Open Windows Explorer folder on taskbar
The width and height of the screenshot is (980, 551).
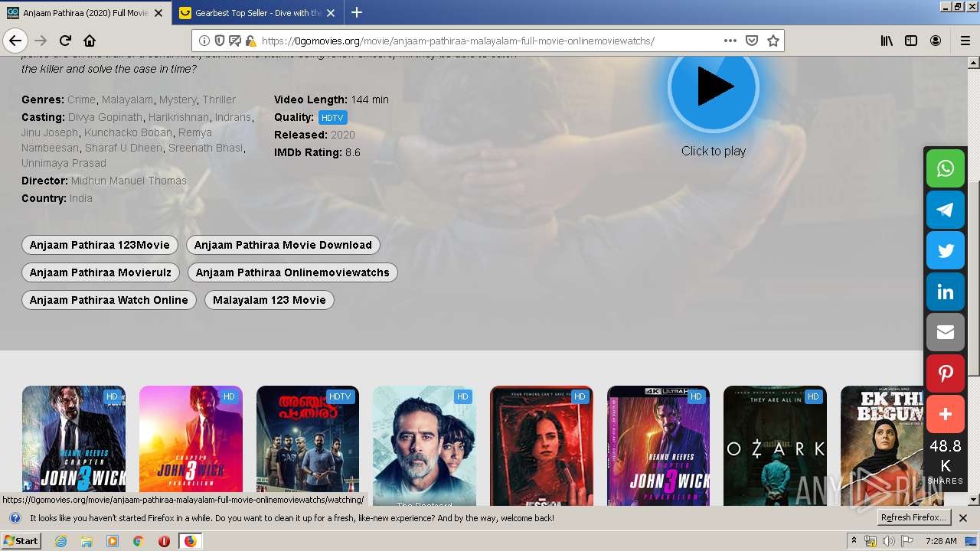[x=87, y=541]
